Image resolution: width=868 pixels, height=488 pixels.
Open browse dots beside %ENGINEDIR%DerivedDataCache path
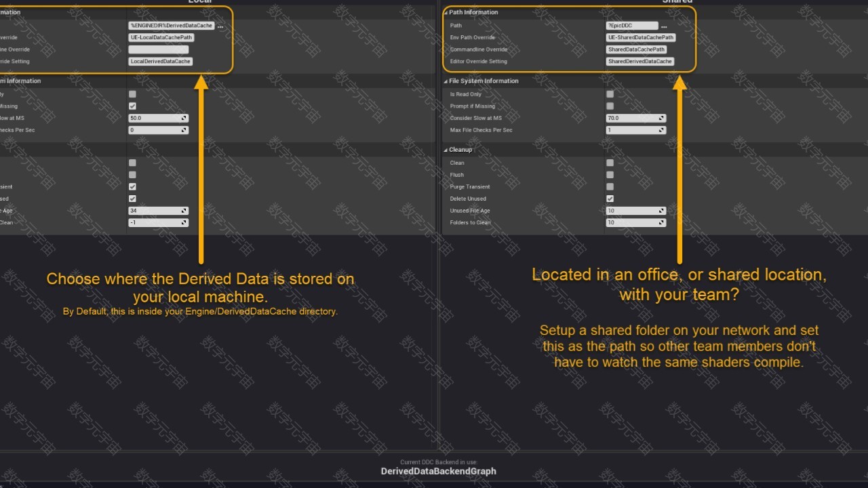[220, 26]
